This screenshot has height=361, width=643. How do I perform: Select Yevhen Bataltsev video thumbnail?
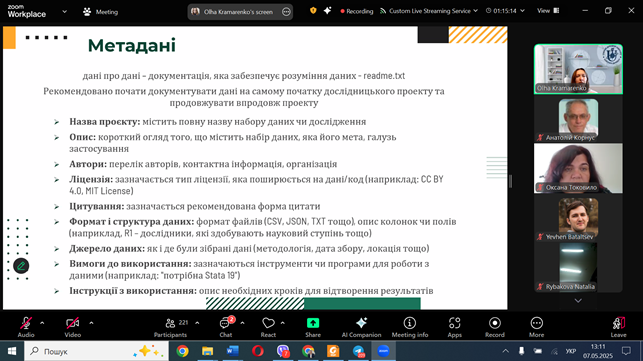pos(578,219)
